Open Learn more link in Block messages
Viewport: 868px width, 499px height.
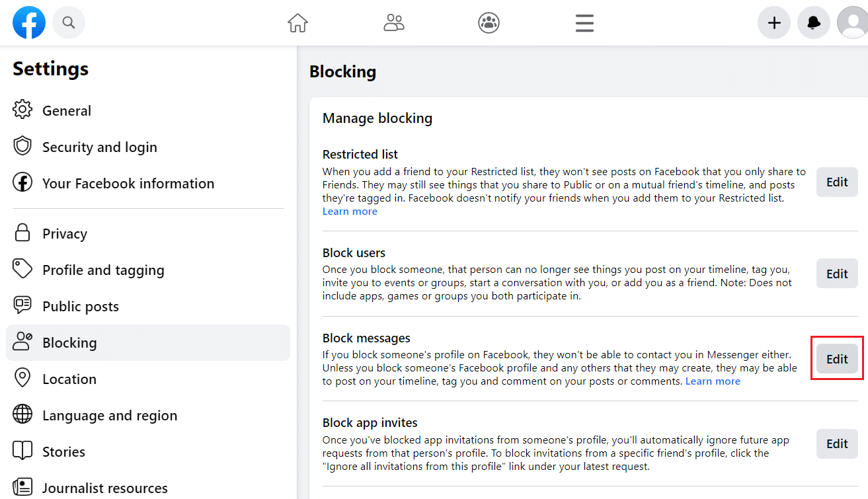713,381
